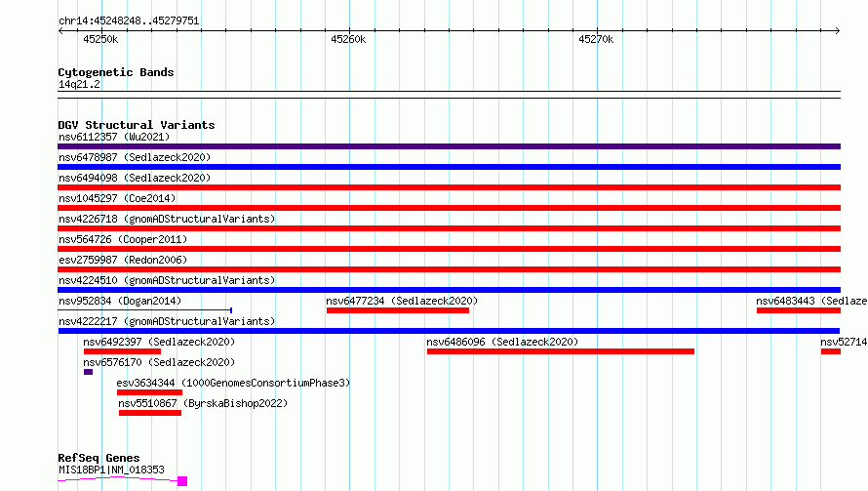Click the thin blue nsv952834 variant line
Viewport: 868px width, 491px height.
coord(144,310)
